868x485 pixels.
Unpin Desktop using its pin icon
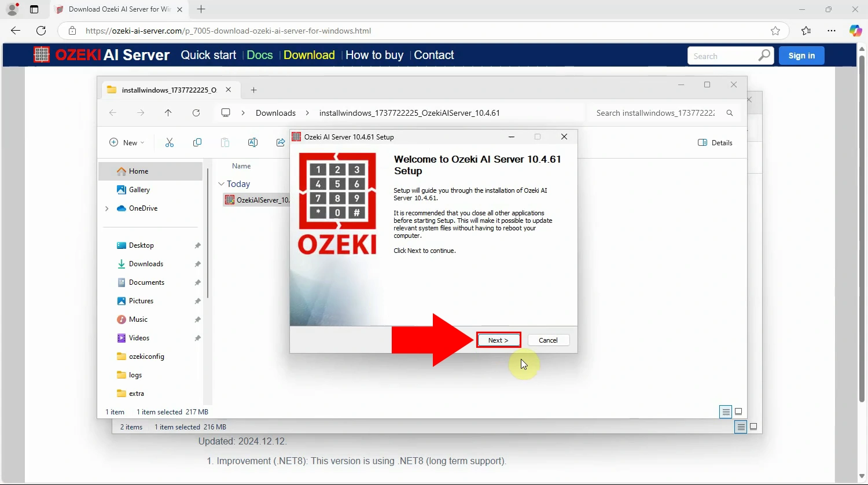click(197, 245)
